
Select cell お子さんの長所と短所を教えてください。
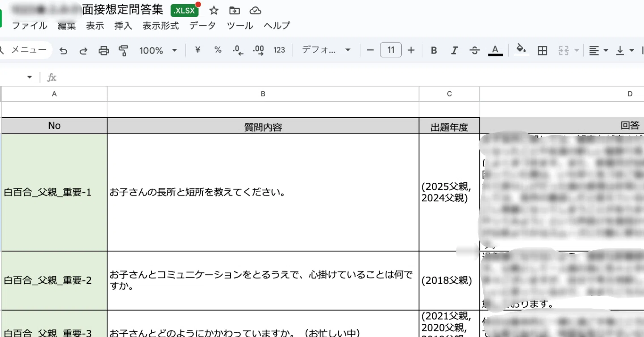[263, 193]
